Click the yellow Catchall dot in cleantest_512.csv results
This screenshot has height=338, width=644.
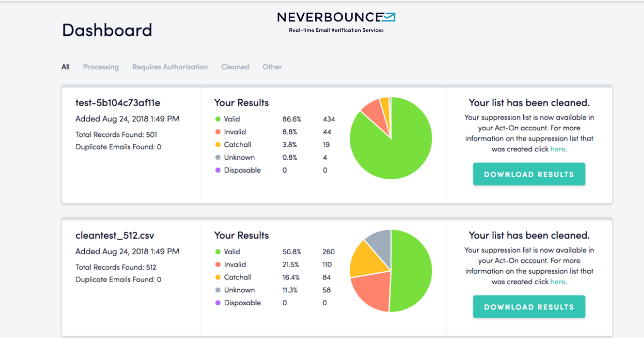point(218,277)
